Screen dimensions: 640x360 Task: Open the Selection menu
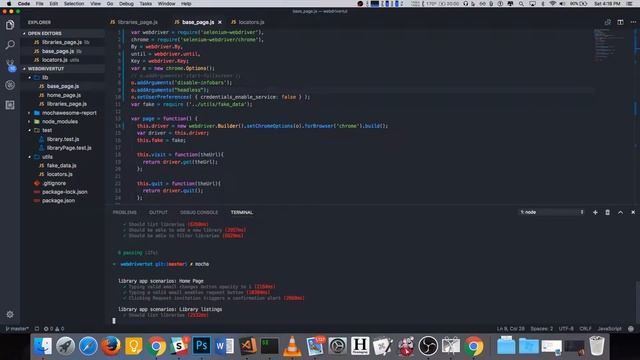pos(74,4)
